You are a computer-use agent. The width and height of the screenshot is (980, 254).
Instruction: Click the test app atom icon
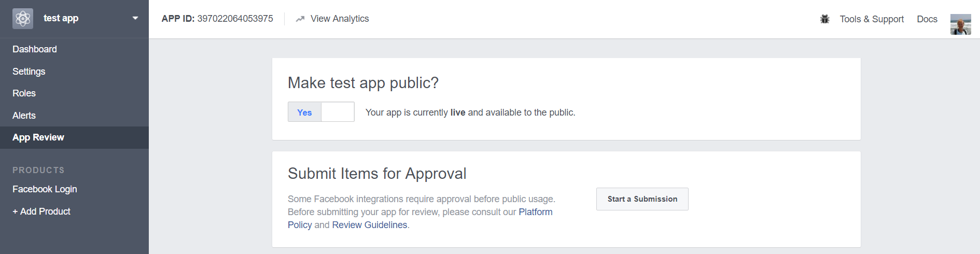(x=23, y=19)
